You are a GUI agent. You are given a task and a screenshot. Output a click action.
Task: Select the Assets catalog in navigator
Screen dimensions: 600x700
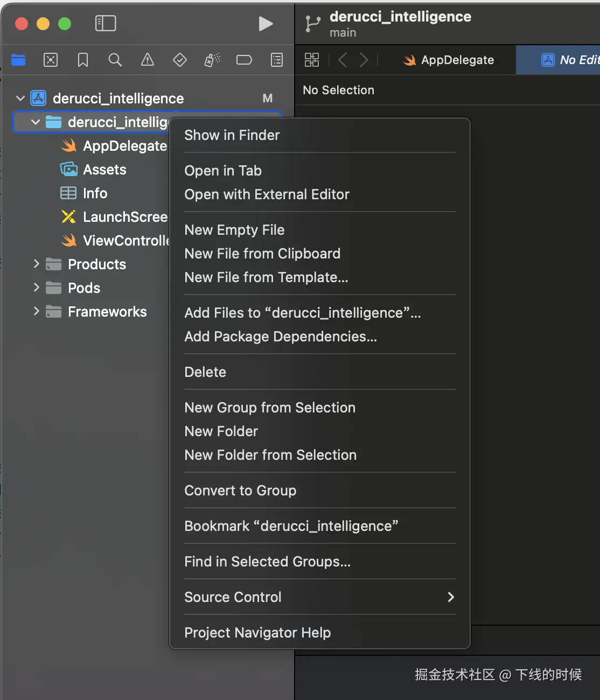[x=104, y=170]
